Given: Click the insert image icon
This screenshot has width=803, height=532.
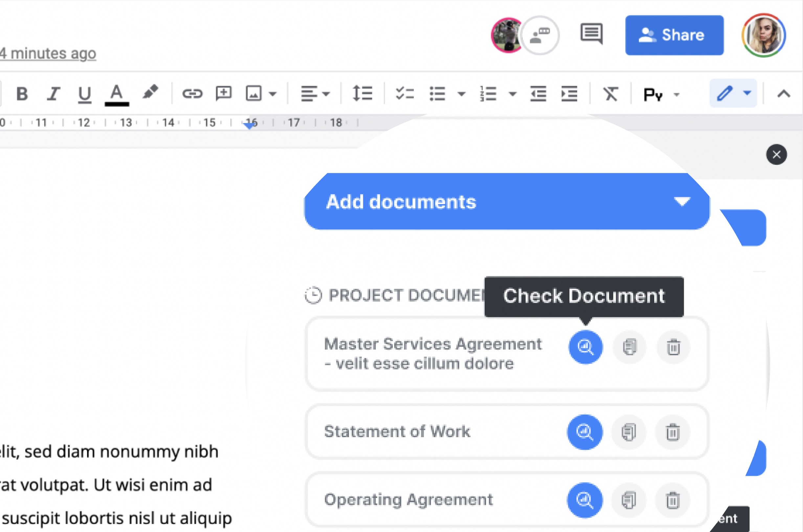Looking at the screenshot, I should pos(253,93).
